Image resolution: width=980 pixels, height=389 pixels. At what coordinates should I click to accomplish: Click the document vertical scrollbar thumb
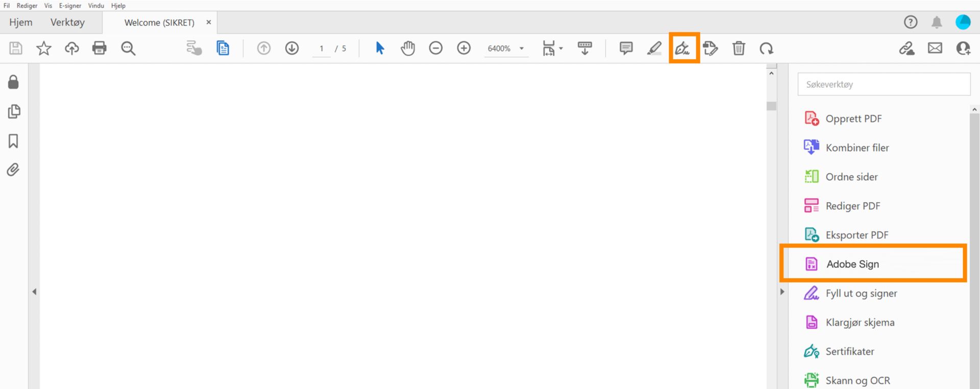pos(771,106)
